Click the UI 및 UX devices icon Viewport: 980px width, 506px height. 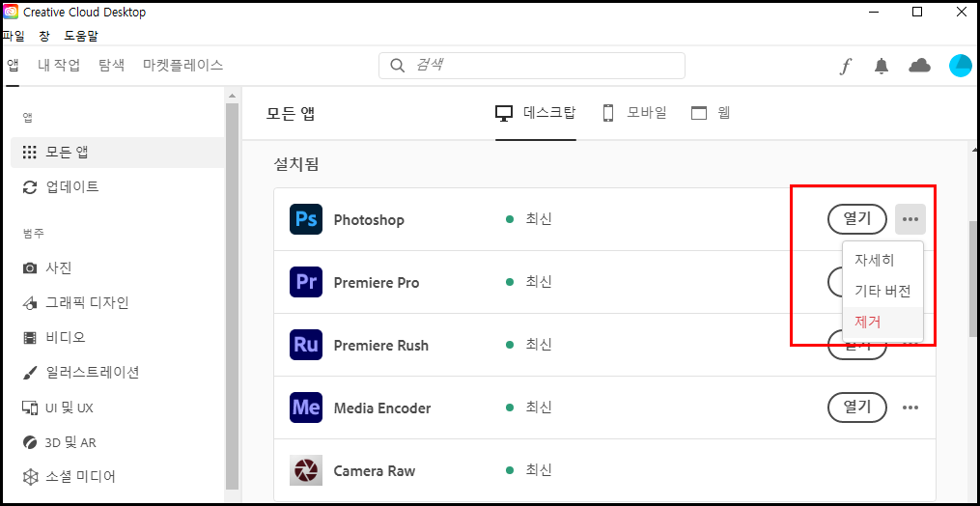point(29,408)
